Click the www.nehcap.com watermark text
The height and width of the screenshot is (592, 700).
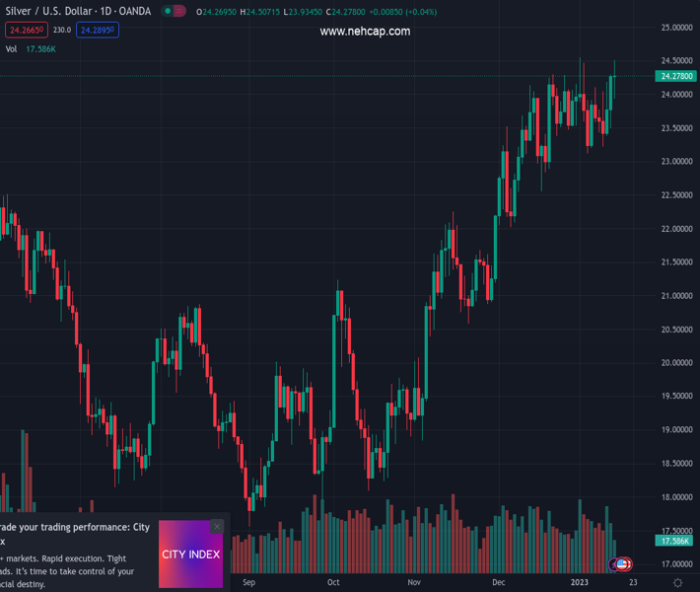(x=365, y=32)
